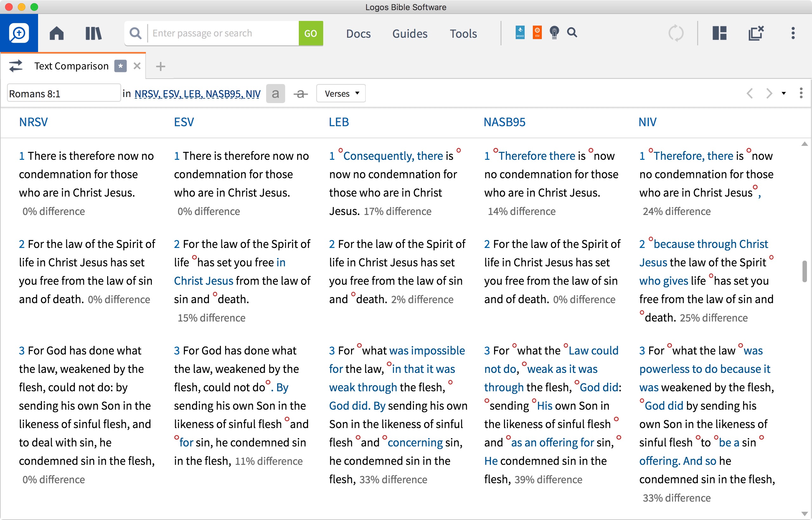Click verse number 1 in NRSV column
This screenshot has width=812, height=520.
pyautogui.click(x=22, y=156)
